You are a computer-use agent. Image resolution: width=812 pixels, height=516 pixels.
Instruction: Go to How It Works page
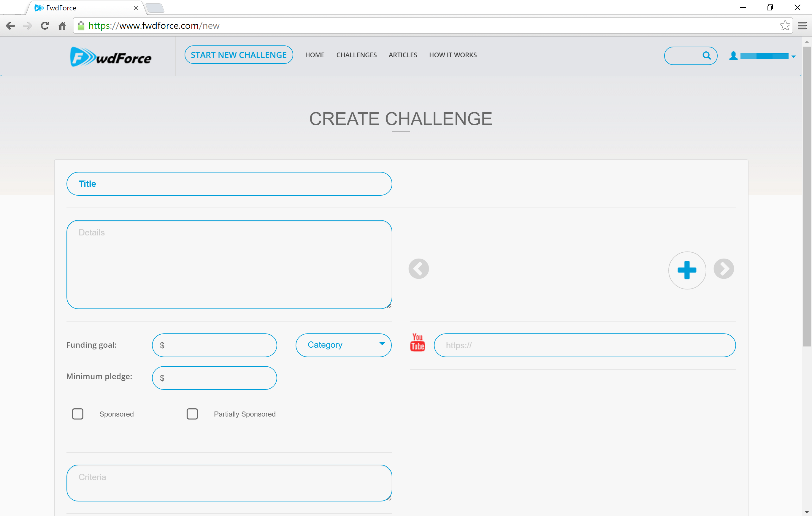click(453, 55)
